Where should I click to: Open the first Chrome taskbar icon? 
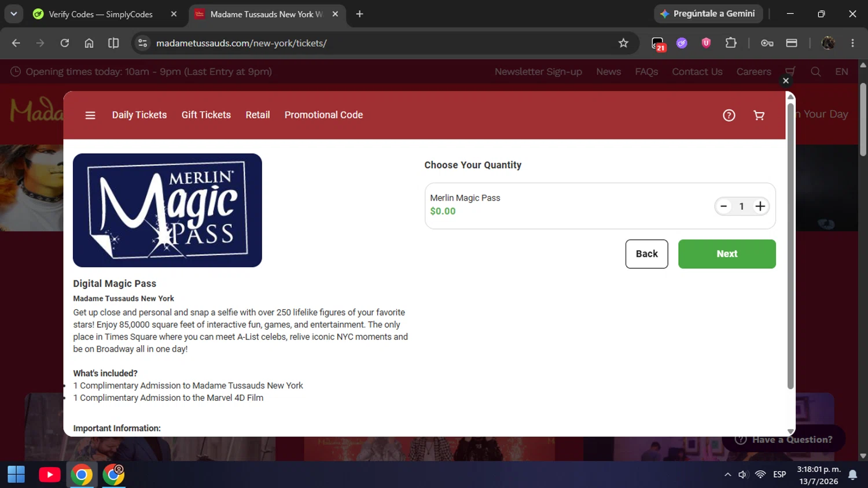(82, 475)
